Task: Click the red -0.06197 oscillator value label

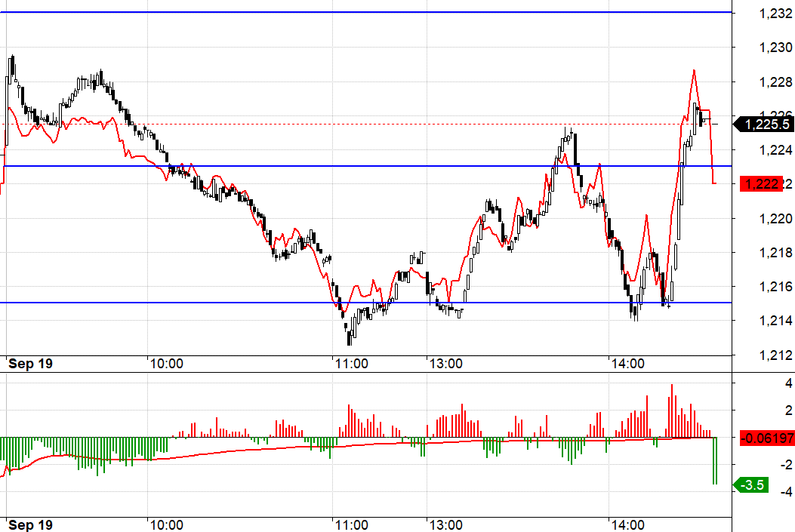Action: (x=767, y=438)
